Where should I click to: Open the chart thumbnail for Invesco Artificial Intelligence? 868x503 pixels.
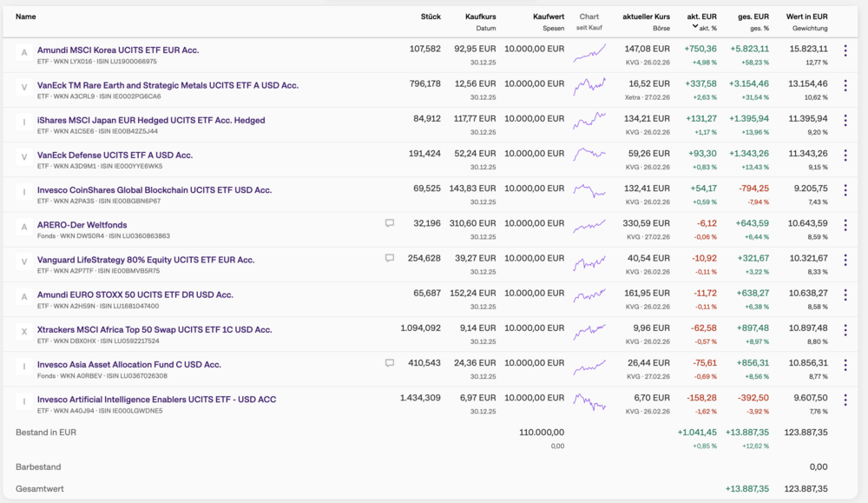(589, 401)
